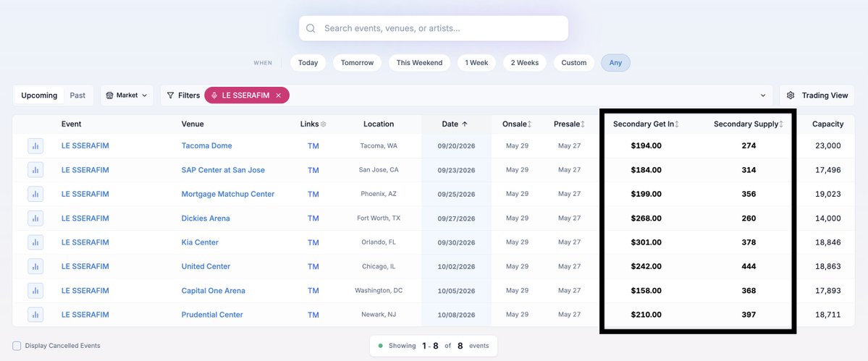The width and height of the screenshot is (868, 361).
Task: Sort by Date arrow icon
Action: 465,124
